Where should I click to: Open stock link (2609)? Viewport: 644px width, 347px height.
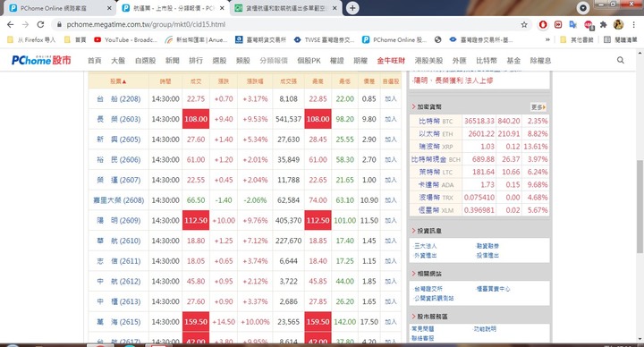[x=119, y=221]
